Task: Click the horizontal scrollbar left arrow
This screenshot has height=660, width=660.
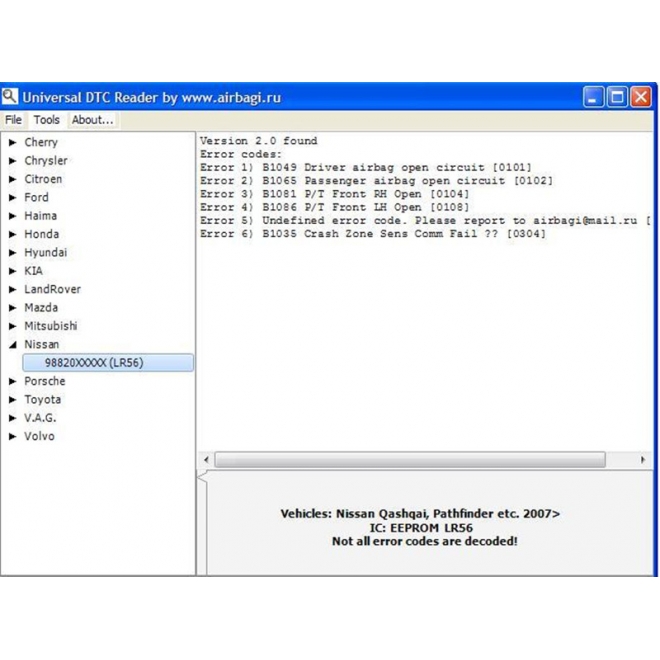Action: pyautogui.click(x=206, y=460)
